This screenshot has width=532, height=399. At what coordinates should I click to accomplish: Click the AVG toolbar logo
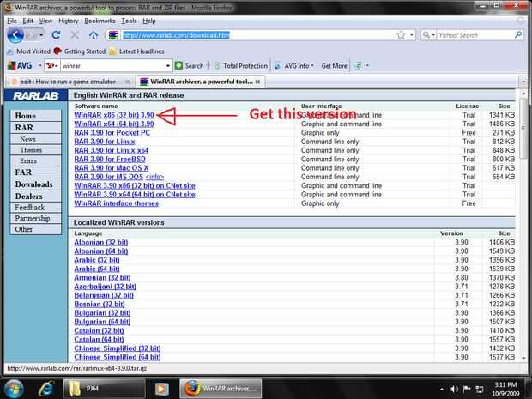[x=20, y=65]
